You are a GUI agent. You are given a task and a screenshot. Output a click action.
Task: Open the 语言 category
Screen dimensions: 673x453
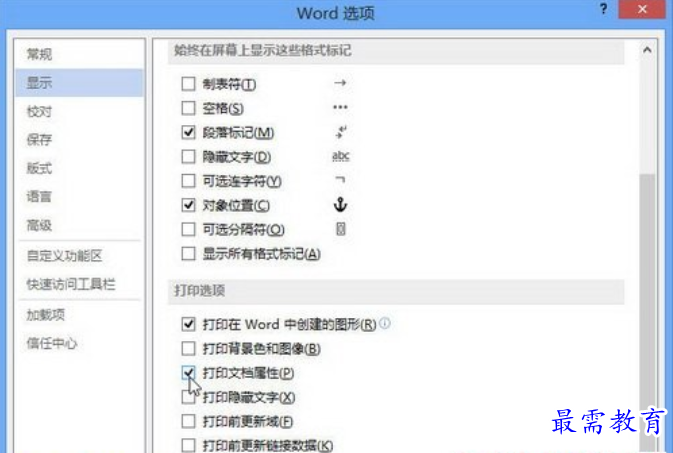79,196
